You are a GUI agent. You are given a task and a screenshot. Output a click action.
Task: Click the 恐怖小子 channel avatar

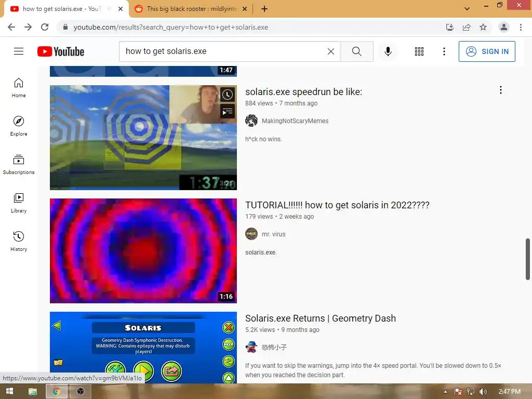(x=251, y=347)
